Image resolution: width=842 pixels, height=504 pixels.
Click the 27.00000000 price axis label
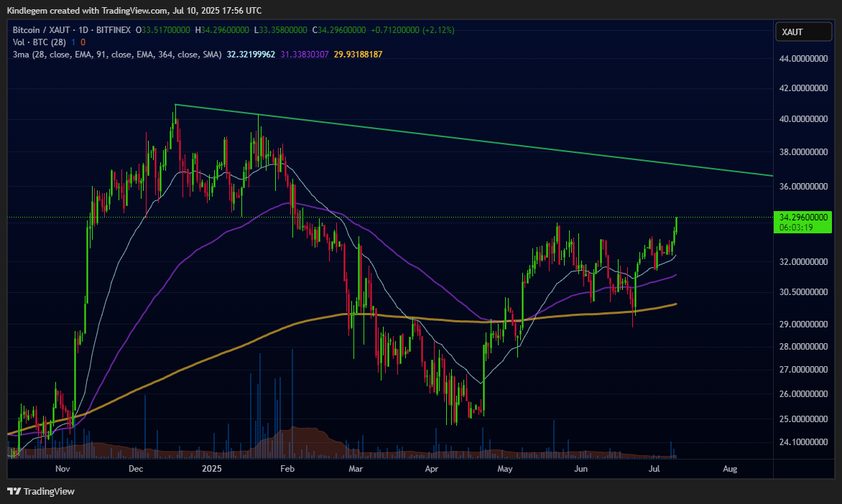point(803,370)
